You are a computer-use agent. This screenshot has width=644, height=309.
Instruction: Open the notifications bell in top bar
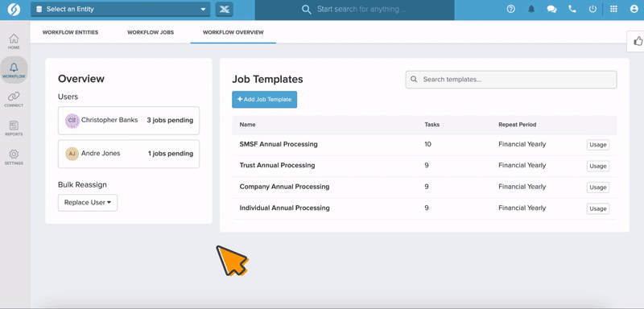pyautogui.click(x=531, y=9)
